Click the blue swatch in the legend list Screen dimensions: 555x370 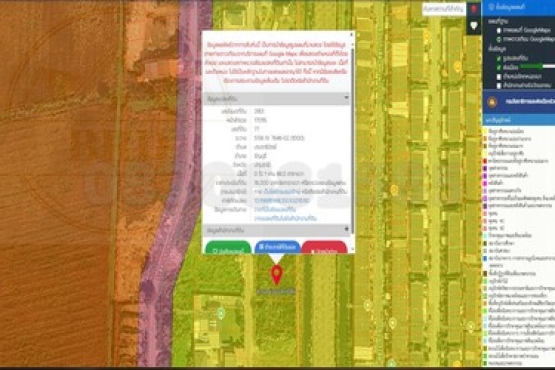point(485,258)
